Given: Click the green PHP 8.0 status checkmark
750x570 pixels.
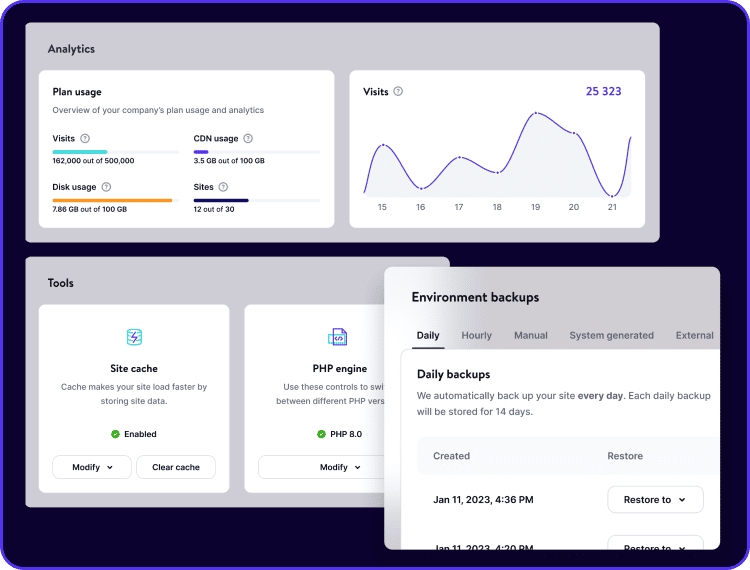Looking at the screenshot, I should pos(321,434).
